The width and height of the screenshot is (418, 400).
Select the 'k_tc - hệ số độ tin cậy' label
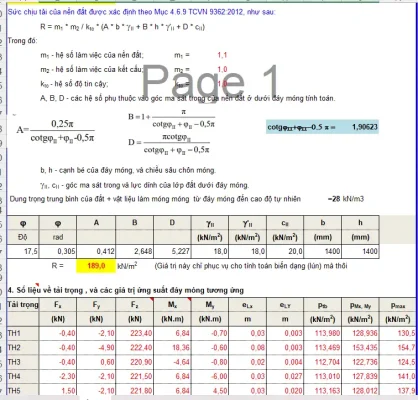click(x=74, y=84)
